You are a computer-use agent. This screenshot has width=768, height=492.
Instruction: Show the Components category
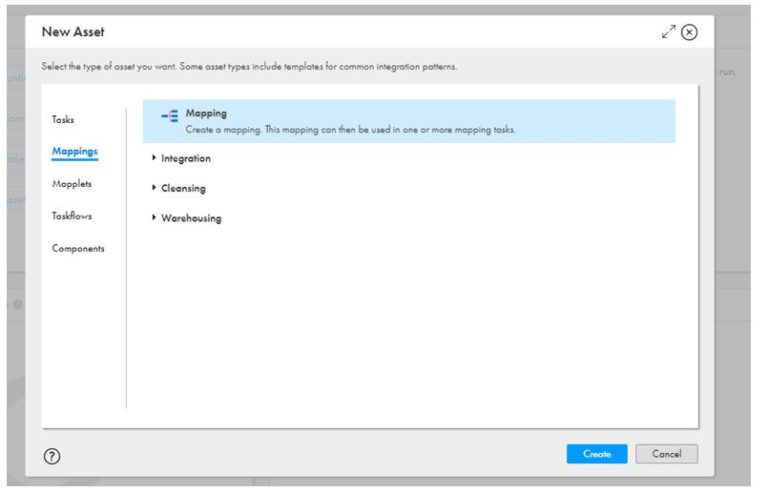(78, 248)
